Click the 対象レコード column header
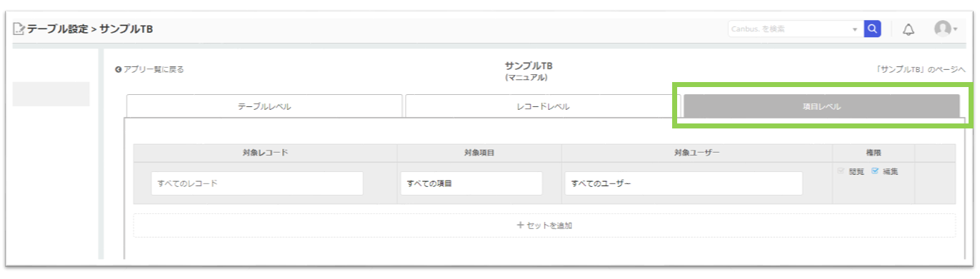980x279 pixels. [x=265, y=153]
